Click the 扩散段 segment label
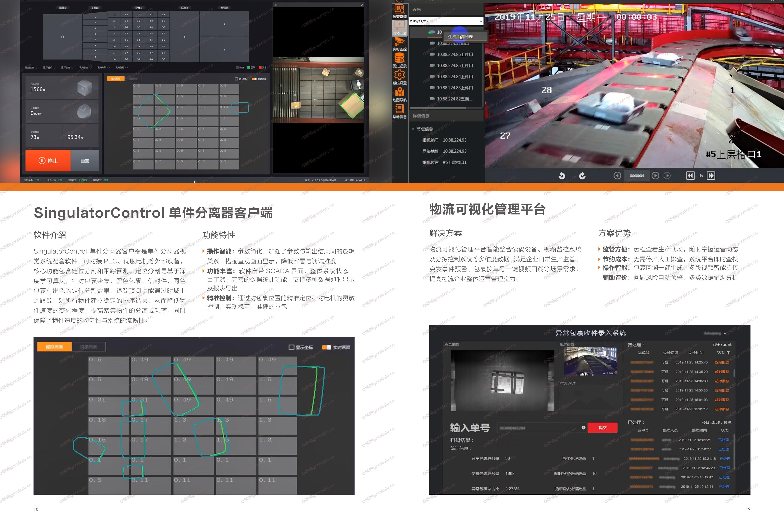Viewport: 784px width, 532px height. coord(95,7)
